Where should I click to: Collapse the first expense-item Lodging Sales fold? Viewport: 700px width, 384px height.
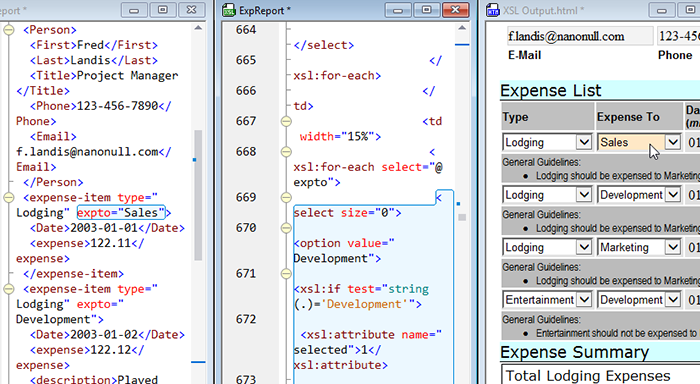pyautogui.click(x=8, y=197)
